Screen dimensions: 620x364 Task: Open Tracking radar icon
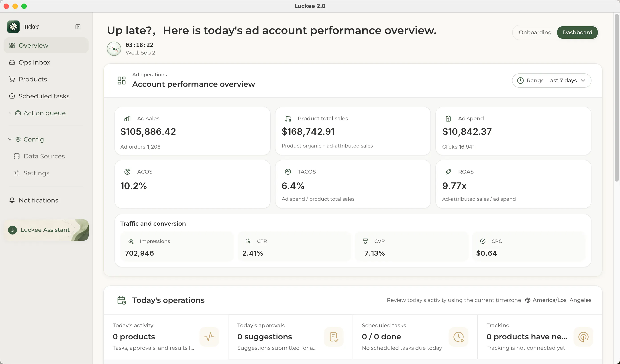(583, 337)
